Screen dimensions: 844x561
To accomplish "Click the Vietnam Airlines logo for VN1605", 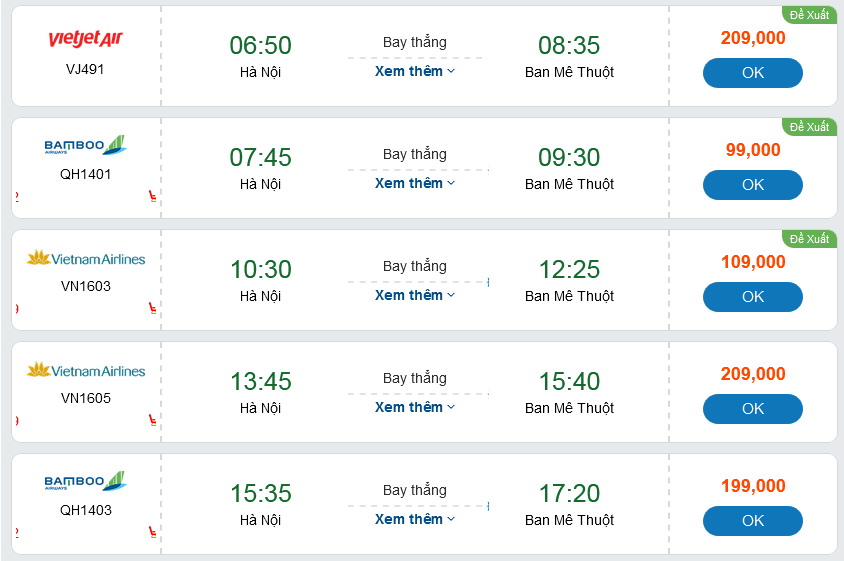I will tap(85, 370).
